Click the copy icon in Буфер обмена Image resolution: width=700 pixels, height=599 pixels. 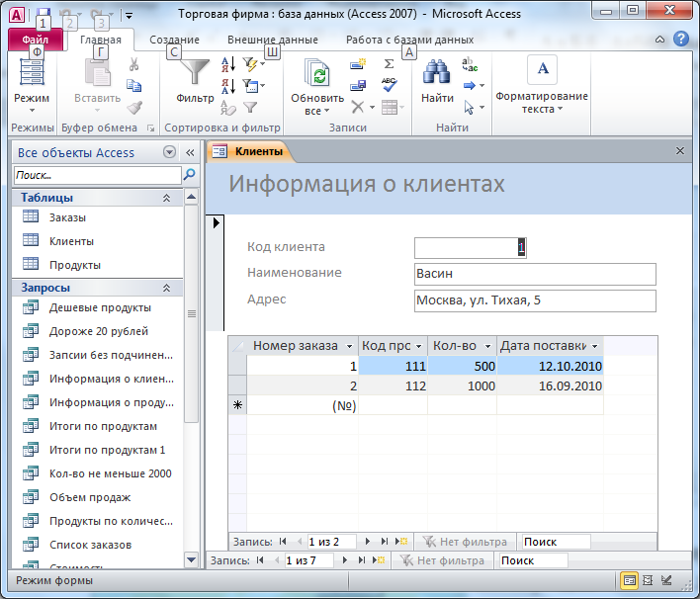tap(133, 85)
